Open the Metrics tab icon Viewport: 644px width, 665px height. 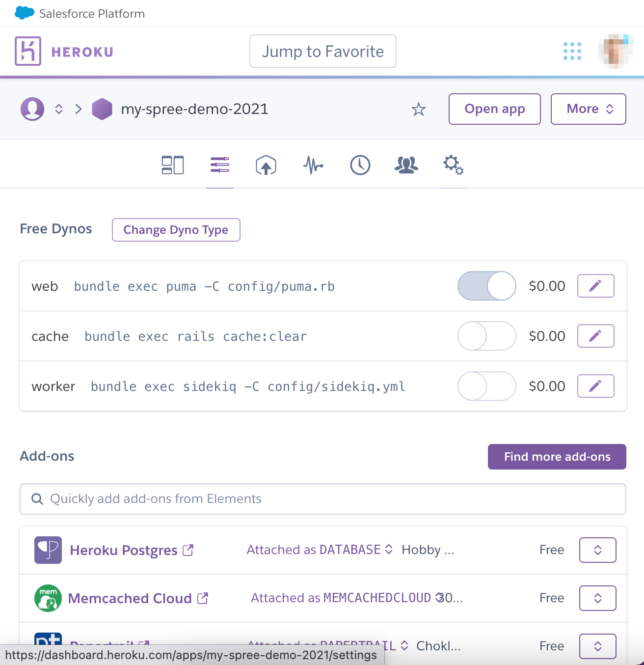coord(313,165)
